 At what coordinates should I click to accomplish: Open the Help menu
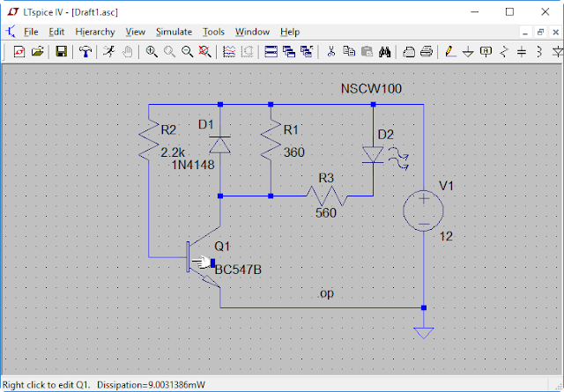[x=290, y=32]
